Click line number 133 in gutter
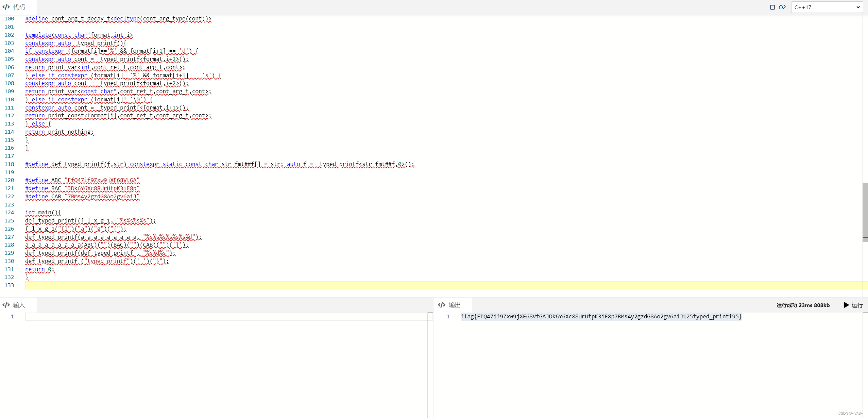The height and width of the screenshot is (418, 868). 9,285
